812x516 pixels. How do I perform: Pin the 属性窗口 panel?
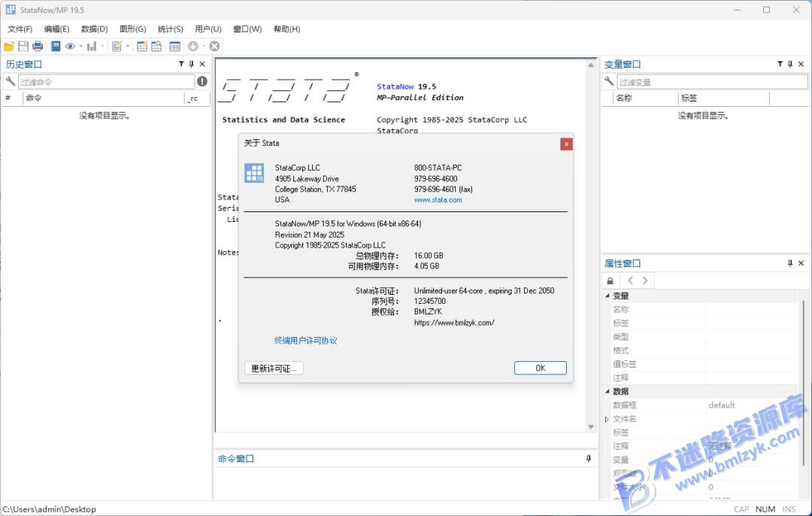click(790, 263)
